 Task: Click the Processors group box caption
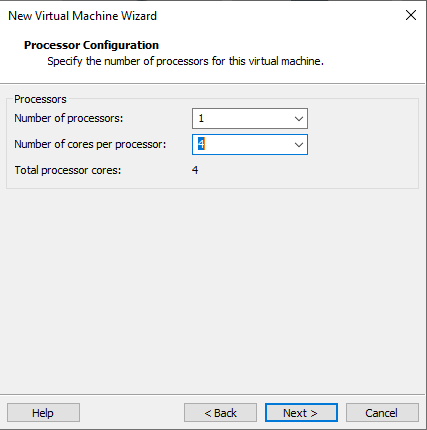tap(40, 99)
